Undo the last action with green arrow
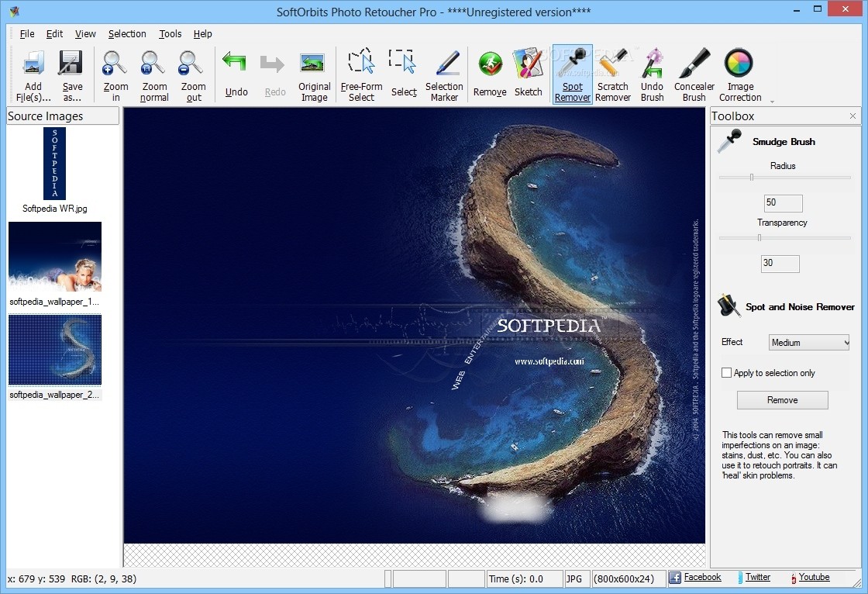This screenshot has width=868, height=594. click(x=235, y=62)
